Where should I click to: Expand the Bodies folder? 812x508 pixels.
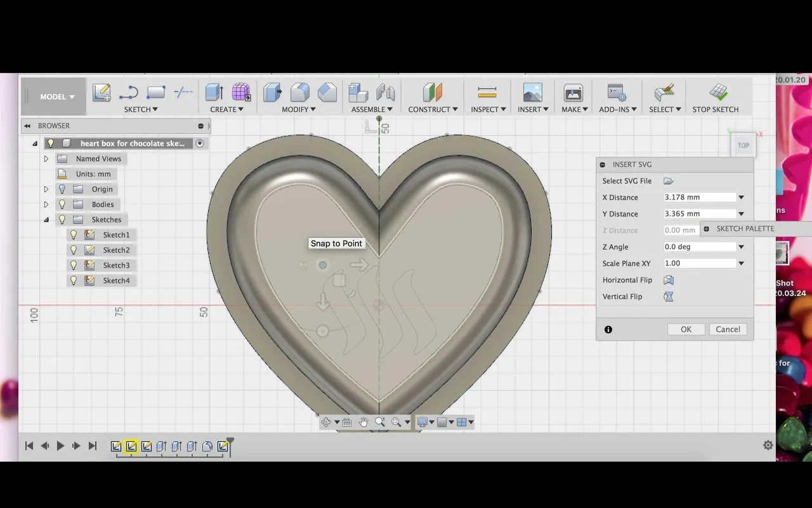46,204
